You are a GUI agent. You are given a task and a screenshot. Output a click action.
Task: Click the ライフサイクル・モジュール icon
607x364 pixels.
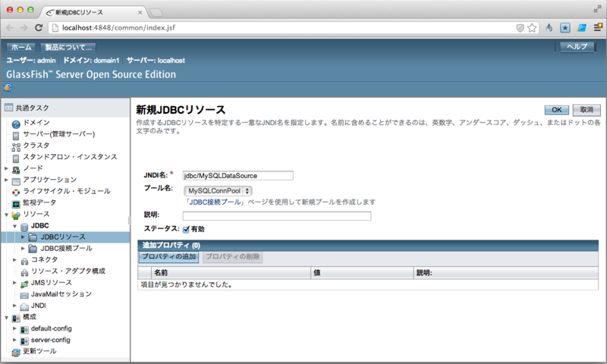pyautogui.click(x=16, y=191)
